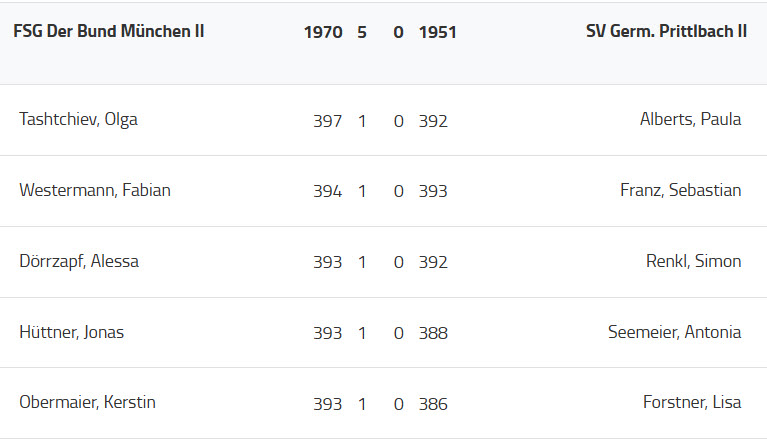Image resolution: width=767 pixels, height=439 pixels.
Task: Click team name FSG Der Bund München II
Action: click(x=109, y=31)
